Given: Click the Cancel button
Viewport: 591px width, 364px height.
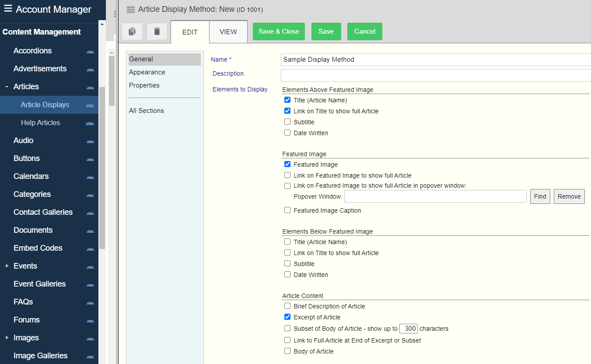Looking at the screenshot, I should point(365,31).
